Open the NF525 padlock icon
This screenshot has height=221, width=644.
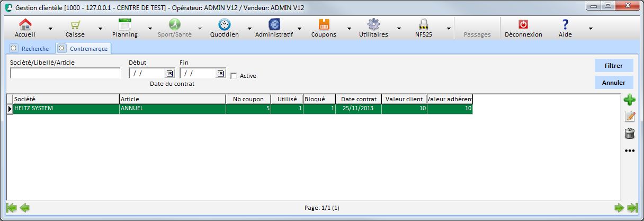(x=423, y=25)
